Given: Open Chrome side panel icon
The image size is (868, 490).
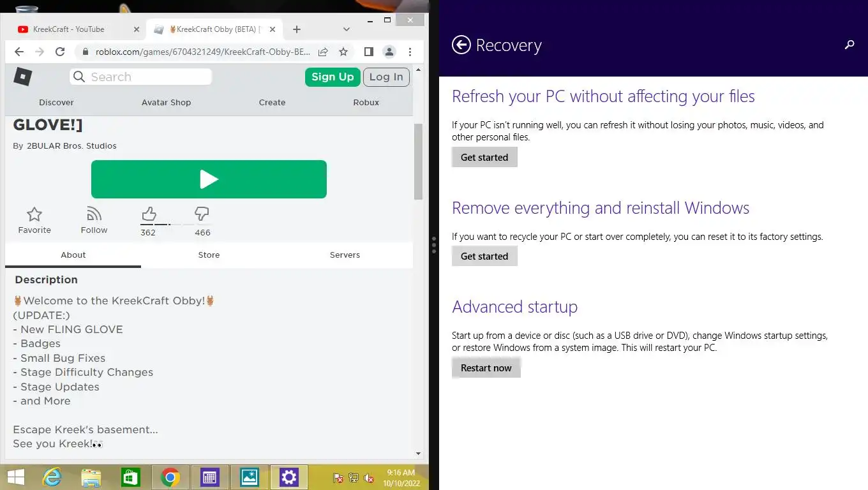Looking at the screenshot, I should click(x=368, y=52).
